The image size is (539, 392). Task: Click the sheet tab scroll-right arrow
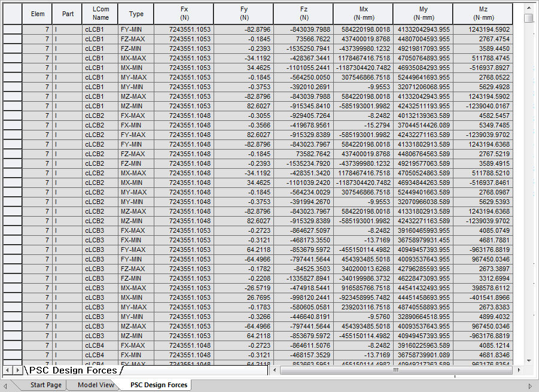(17, 370)
